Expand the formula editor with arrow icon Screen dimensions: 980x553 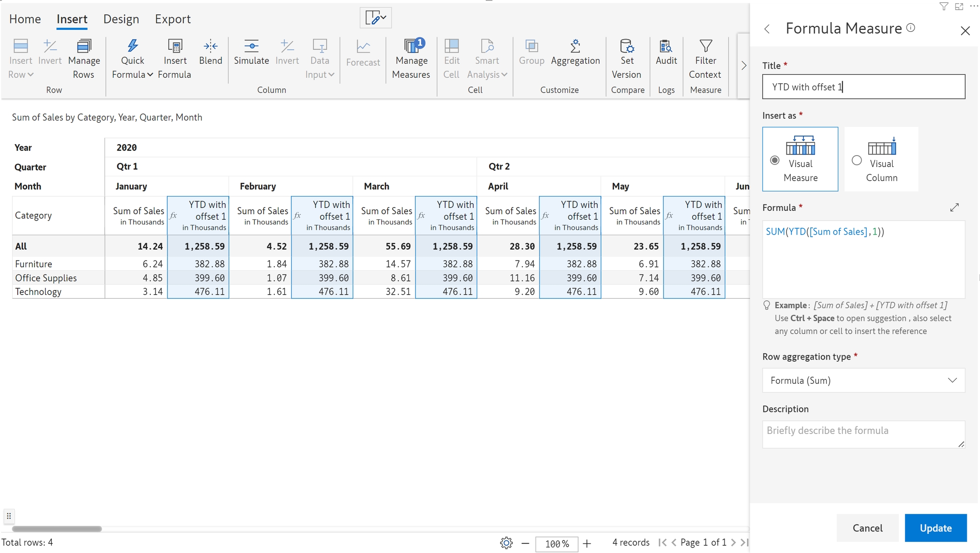coord(954,207)
